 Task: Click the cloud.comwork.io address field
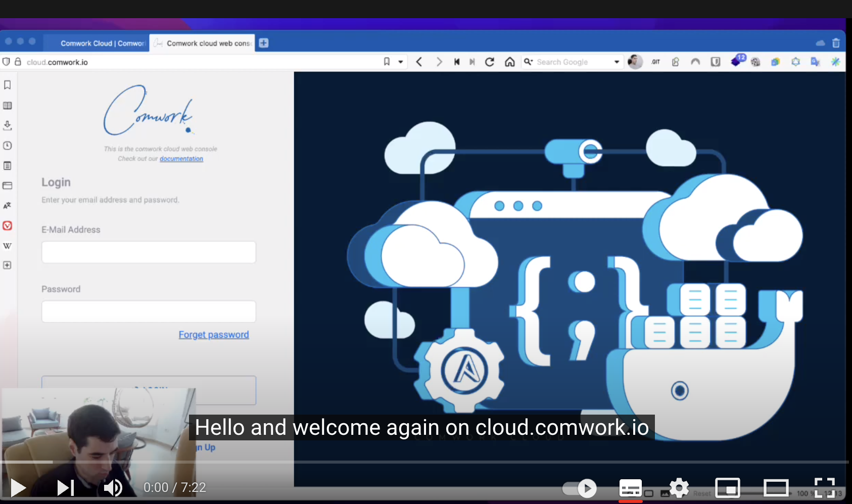[x=202, y=62]
